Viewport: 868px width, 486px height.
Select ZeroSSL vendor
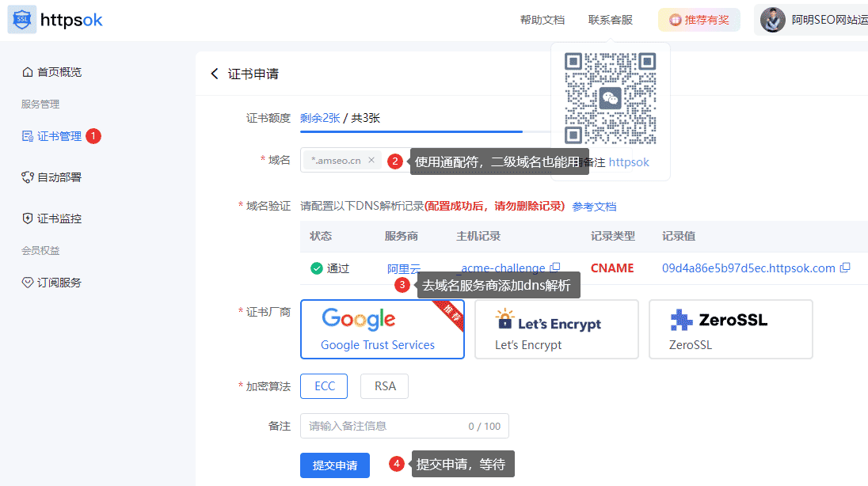(731, 329)
